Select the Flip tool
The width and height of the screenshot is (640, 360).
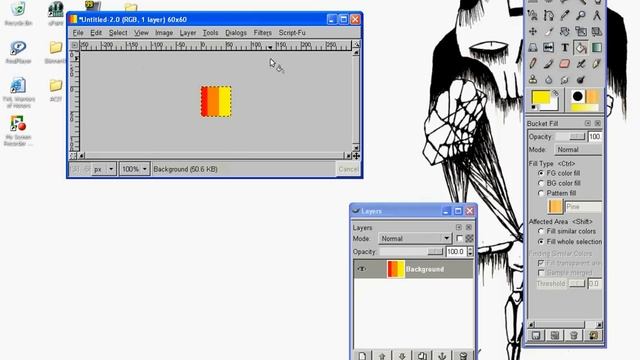(x=549, y=47)
